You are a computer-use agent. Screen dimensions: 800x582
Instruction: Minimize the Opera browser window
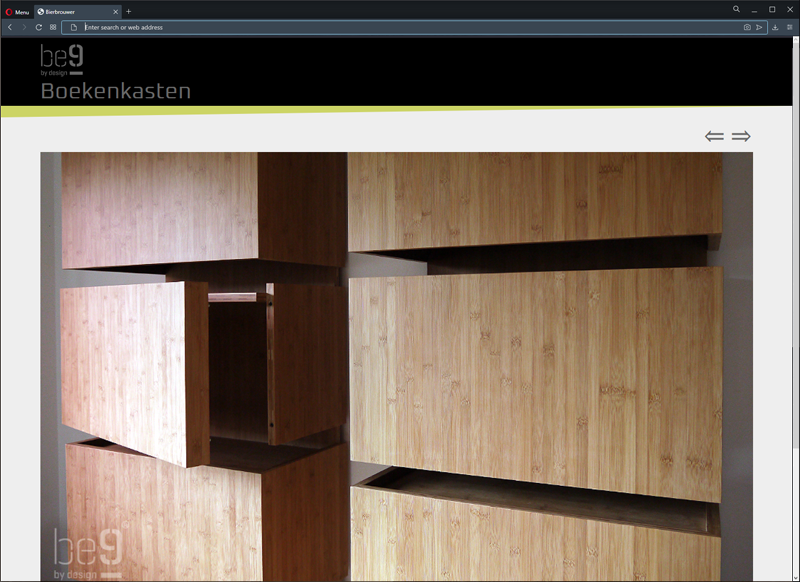pyautogui.click(x=754, y=10)
